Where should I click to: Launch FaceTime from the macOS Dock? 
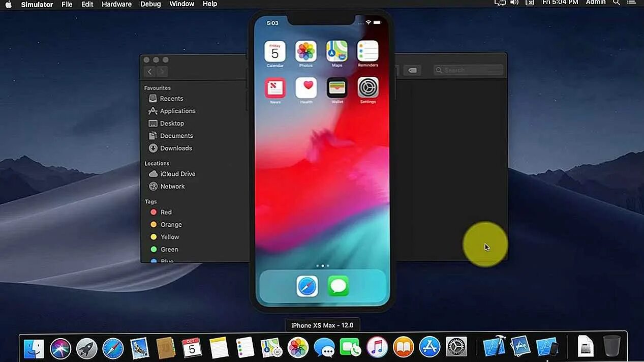point(351,348)
